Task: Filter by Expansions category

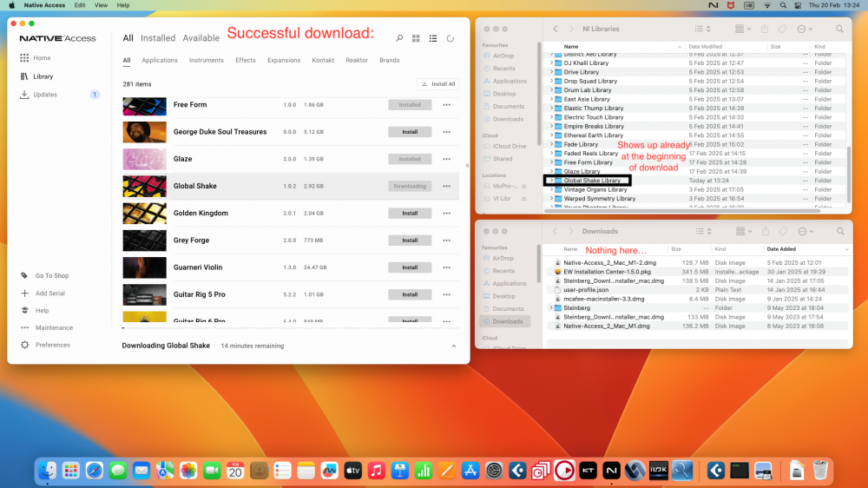Action: click(x=284, y=61)
